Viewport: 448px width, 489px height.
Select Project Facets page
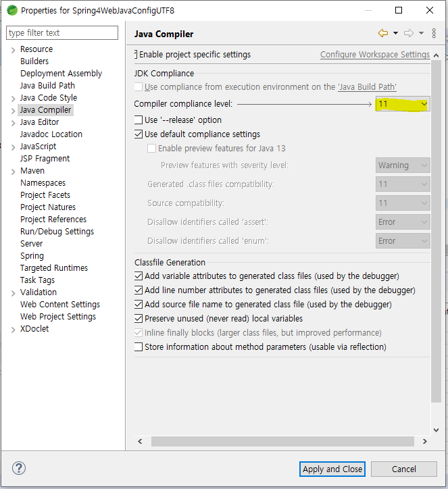(x=45, y=195)
